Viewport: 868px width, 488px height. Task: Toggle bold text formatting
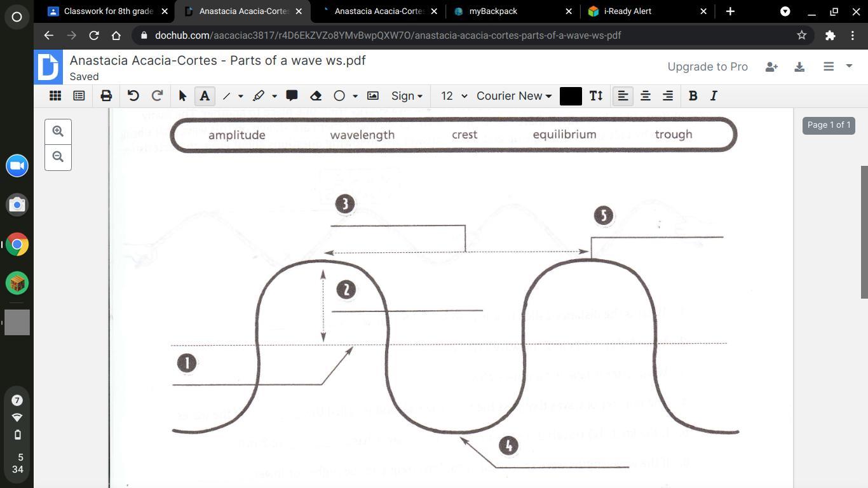pyautogui.click(x=693, y=96)
